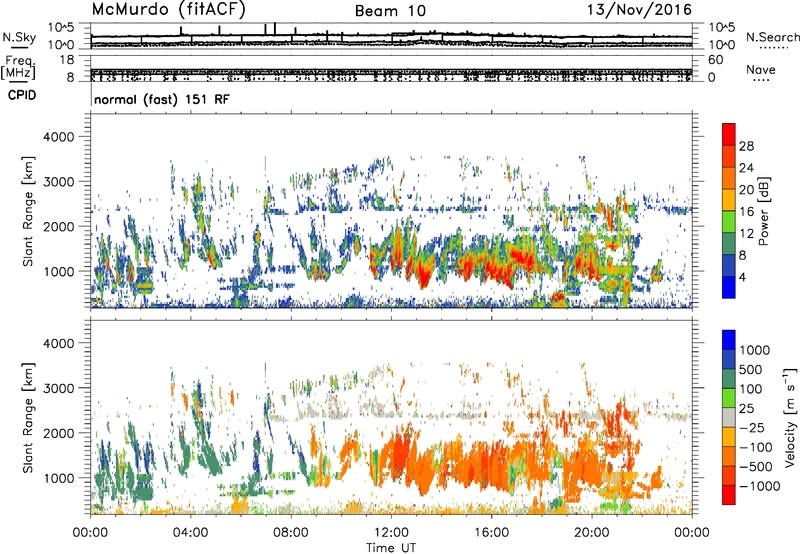Click the "Velocity [m s-1]" color bar title
This screenshot has height=554, width=800.
(x=790, y=417)
